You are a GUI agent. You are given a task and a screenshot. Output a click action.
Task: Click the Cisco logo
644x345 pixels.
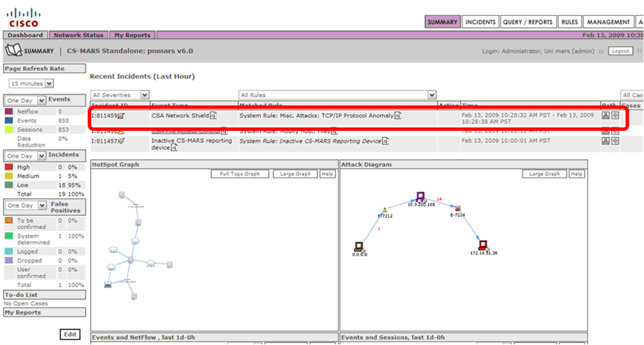pos(24,18)
